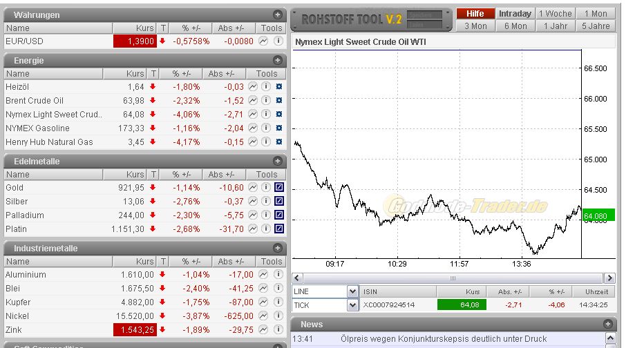644x348 pixels.
Task: Open the LINE chart type dropdown
Action: pos(352,291)
